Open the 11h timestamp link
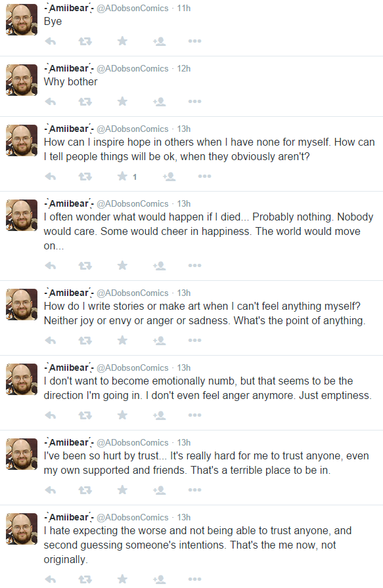The image size is (383, 588). click(x=184, y=9)
